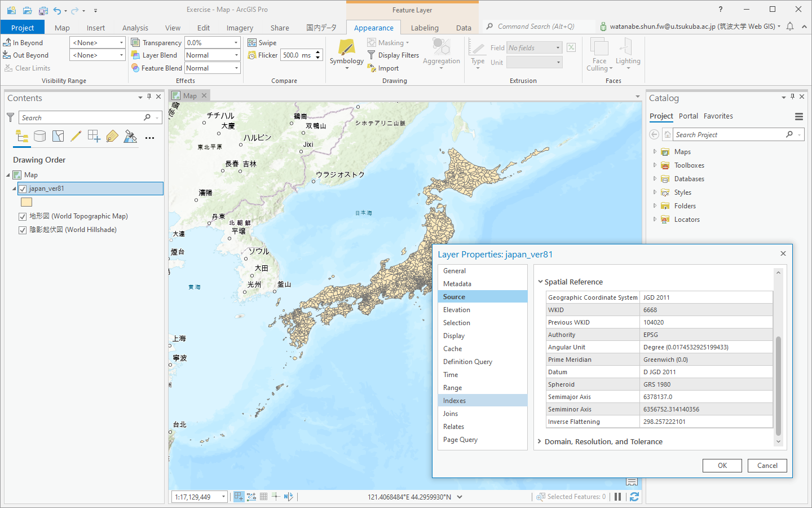The width and height of the screenshot is (812, 508).
Task: Open the Transparency percentage dropdown
Action: point(236,42)
